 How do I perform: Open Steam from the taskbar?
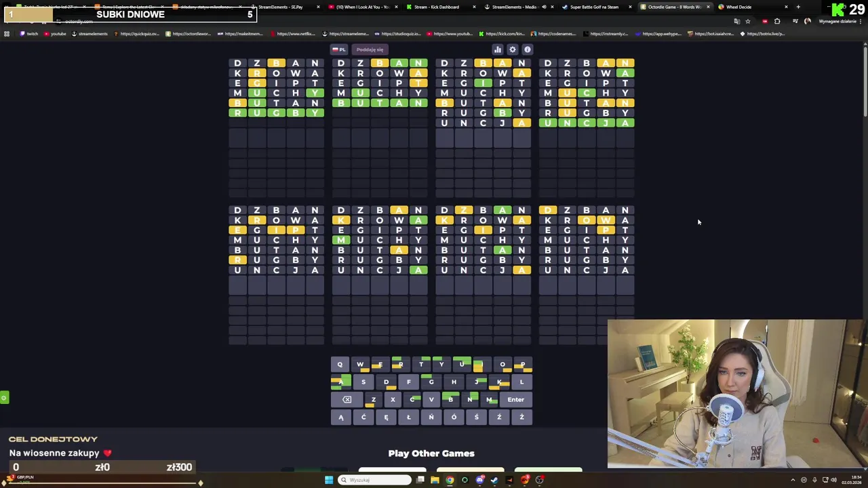pyautogui.click(x=494, y=480)
